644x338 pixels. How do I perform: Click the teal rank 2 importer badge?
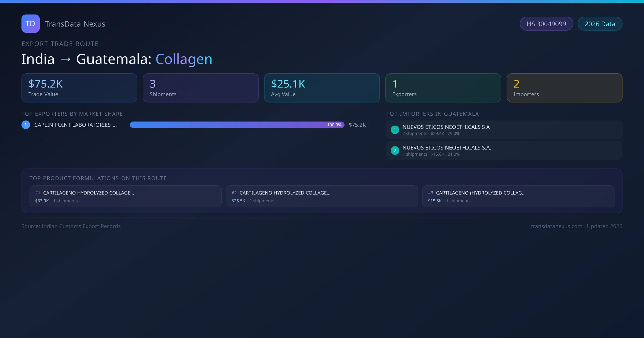(x=395, y=150)
